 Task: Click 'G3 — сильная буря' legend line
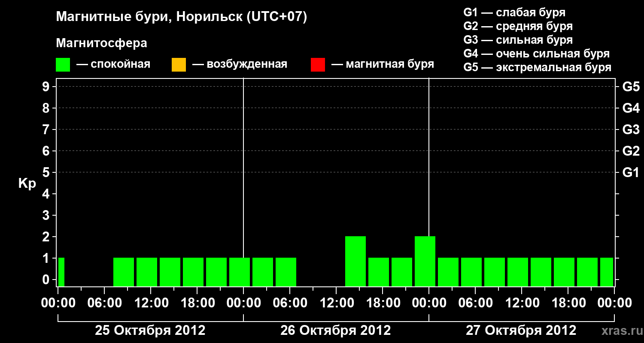(x=518, y=40)
